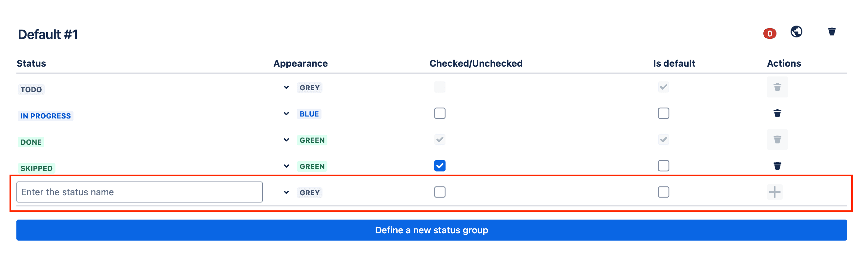Select the Status column header
The height and width of the screenshot is (256, 868).
[x=31, y=63]
